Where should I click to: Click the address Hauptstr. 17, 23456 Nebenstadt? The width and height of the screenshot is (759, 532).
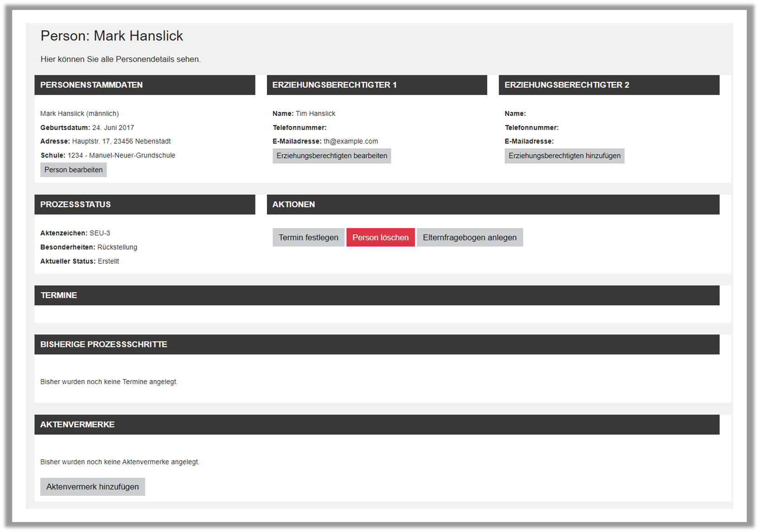pyautogui.click(x=121, y=142)
